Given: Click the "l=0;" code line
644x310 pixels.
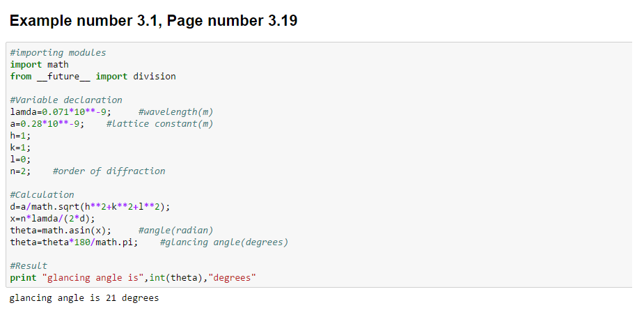Looking at the screenshot, I should [20, 159].
